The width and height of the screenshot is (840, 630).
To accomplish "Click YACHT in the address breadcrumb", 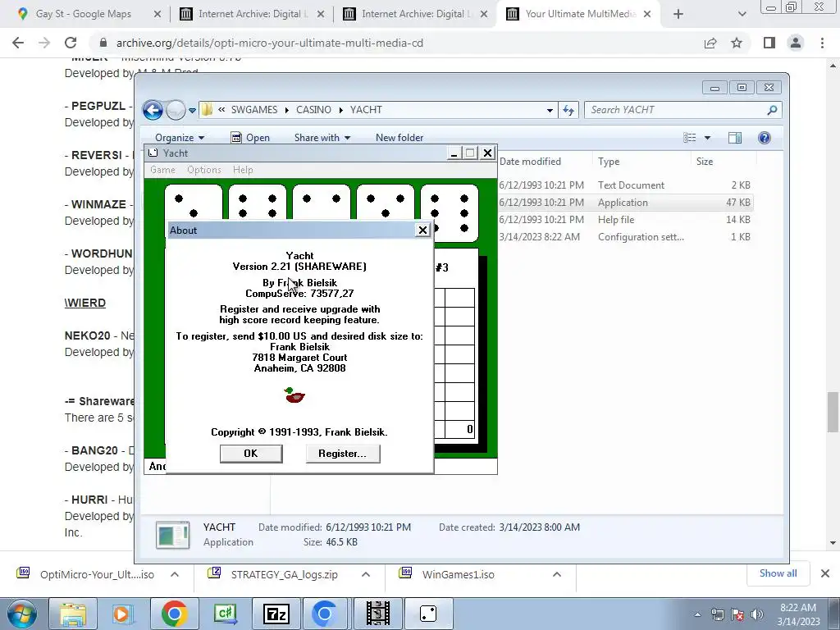I will [x=366, y=110].
